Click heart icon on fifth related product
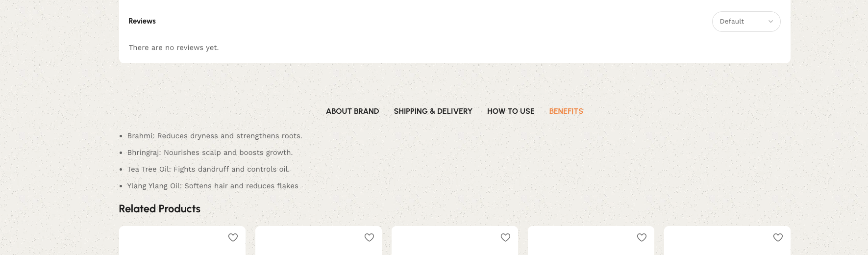The image size is (868, 255). click(778, 237)
